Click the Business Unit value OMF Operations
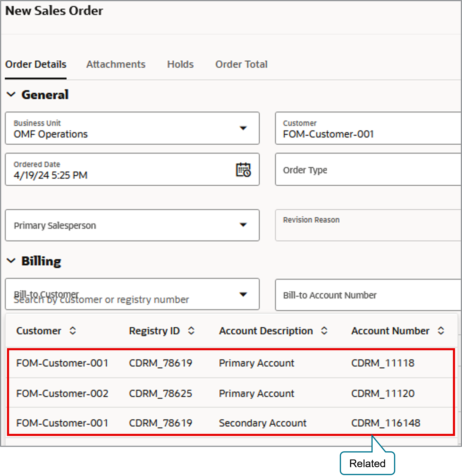462x476 pixels. tap(51, 134)
